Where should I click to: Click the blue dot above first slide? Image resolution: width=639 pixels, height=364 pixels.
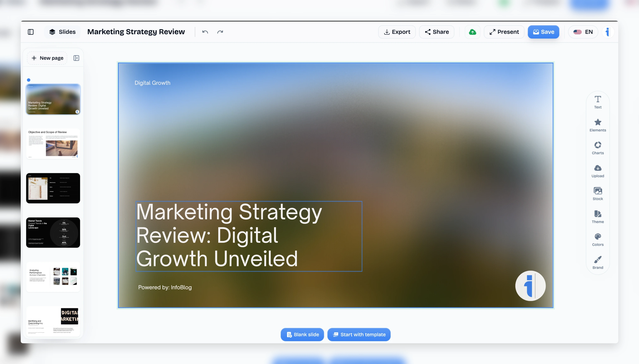pos(29,80)
